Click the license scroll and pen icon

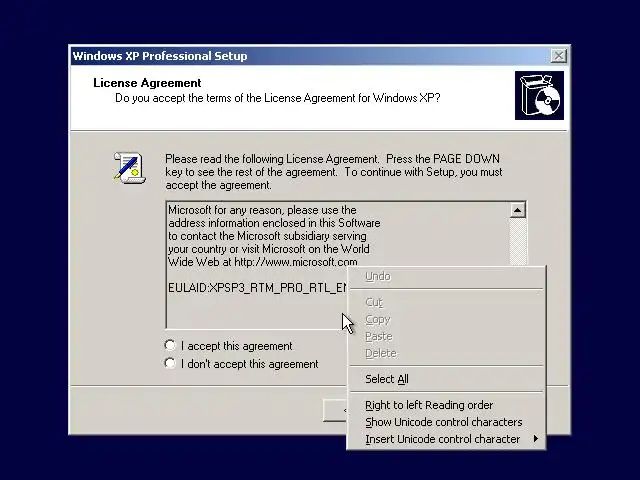129,168
